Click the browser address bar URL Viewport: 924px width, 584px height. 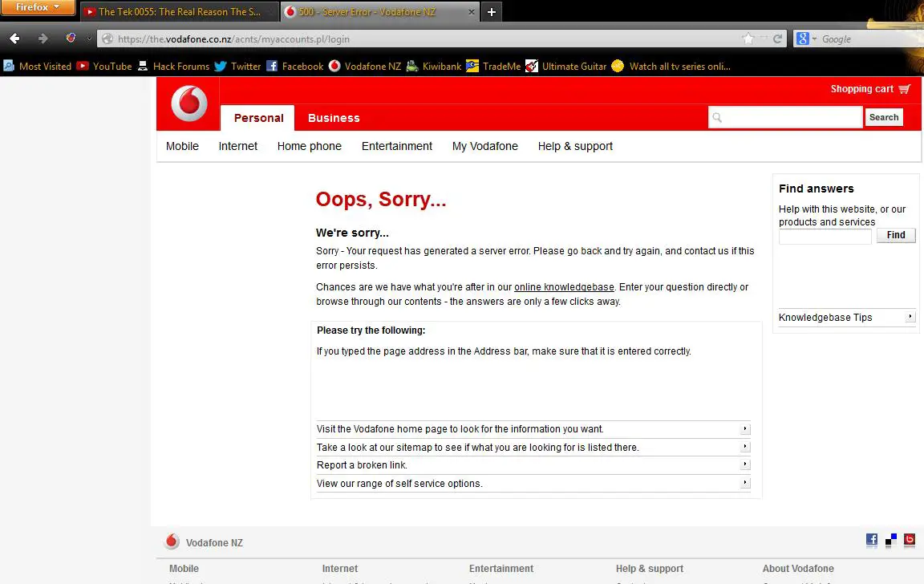click(x=233, y=39)
